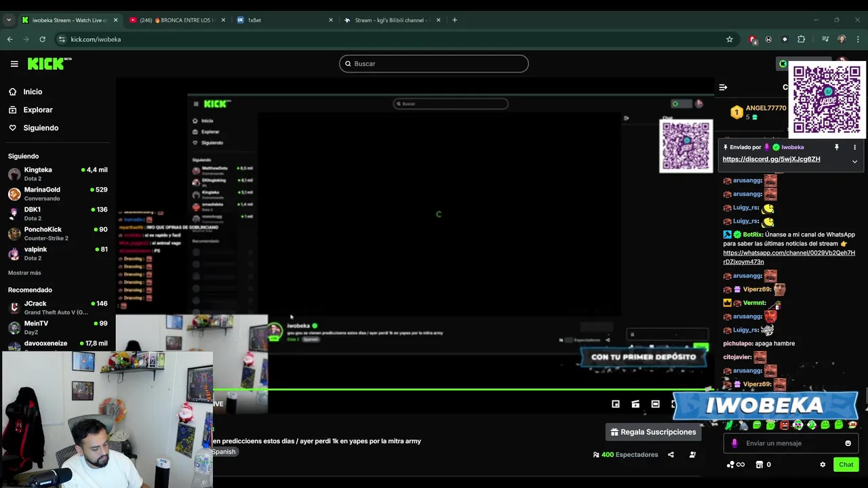Close the iwobeka Stream tab
The width and height of the screenshot is (868, 488).
[115, 20]
